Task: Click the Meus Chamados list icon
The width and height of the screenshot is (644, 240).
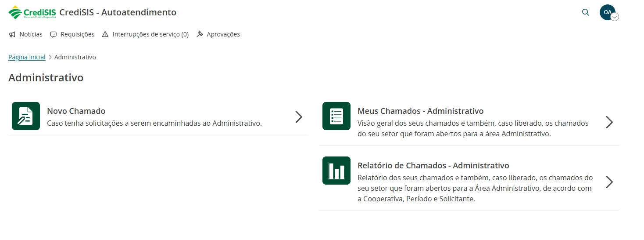Action: click(x=336, y=116)
